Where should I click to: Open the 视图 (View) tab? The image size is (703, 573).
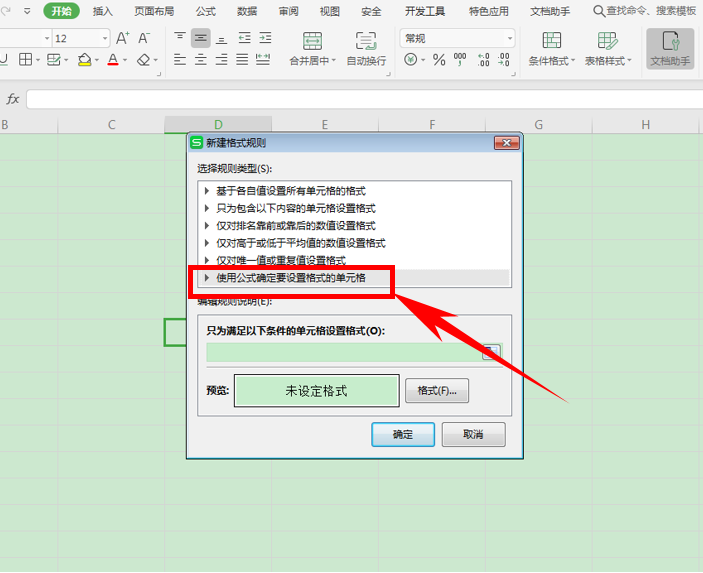point(330,11)
